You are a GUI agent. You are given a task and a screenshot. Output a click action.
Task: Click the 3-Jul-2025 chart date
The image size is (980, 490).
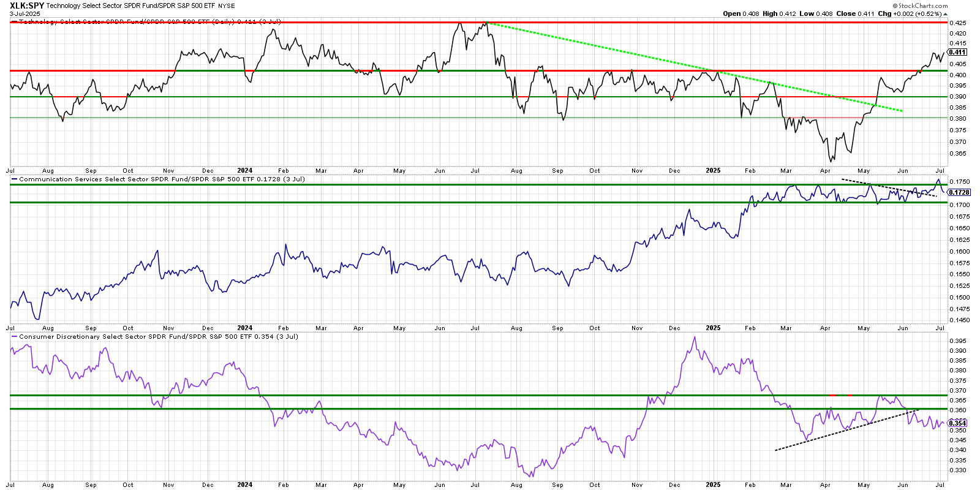(x=24, y=13)
